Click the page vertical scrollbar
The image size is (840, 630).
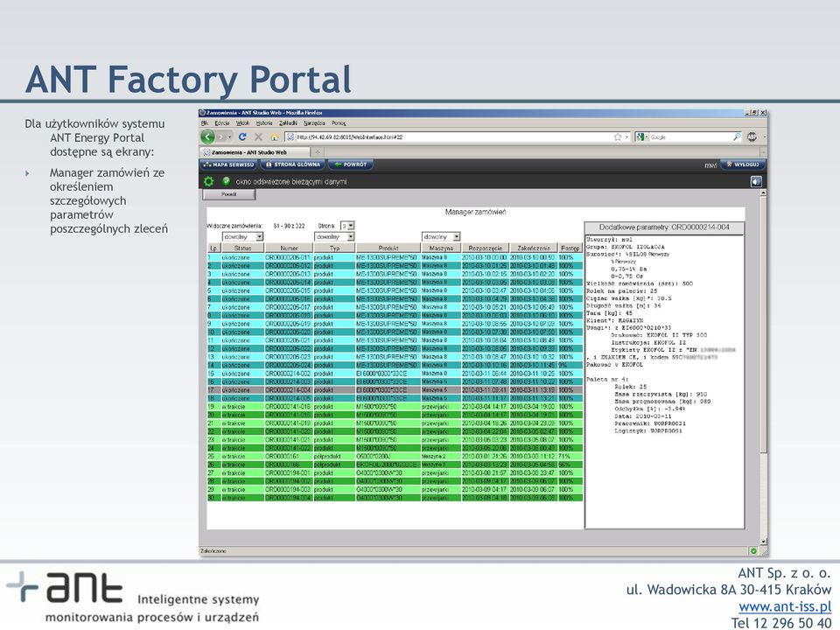tap(763, 366)
